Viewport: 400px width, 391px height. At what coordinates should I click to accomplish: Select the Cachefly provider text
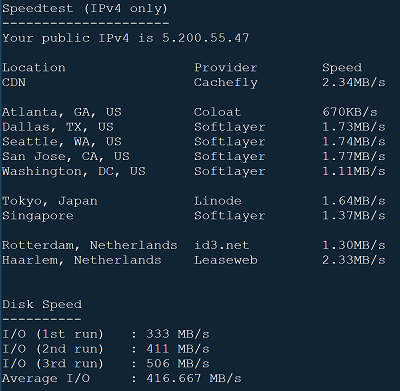point(226,83)
